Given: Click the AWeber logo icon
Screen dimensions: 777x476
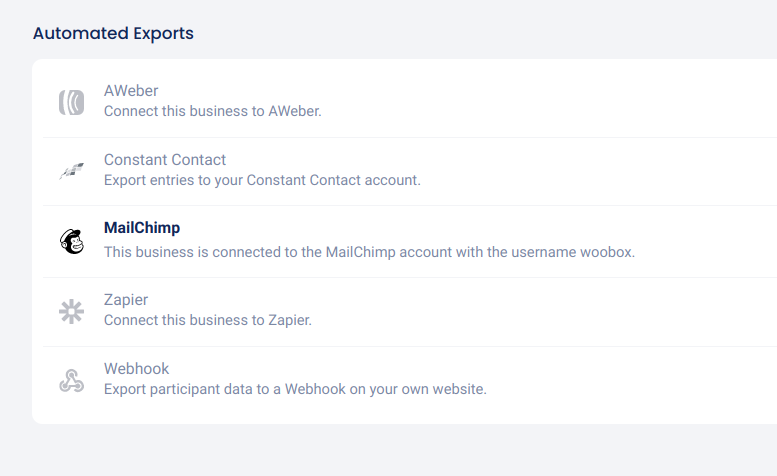Looking at the screenshot, I should 71,102.
